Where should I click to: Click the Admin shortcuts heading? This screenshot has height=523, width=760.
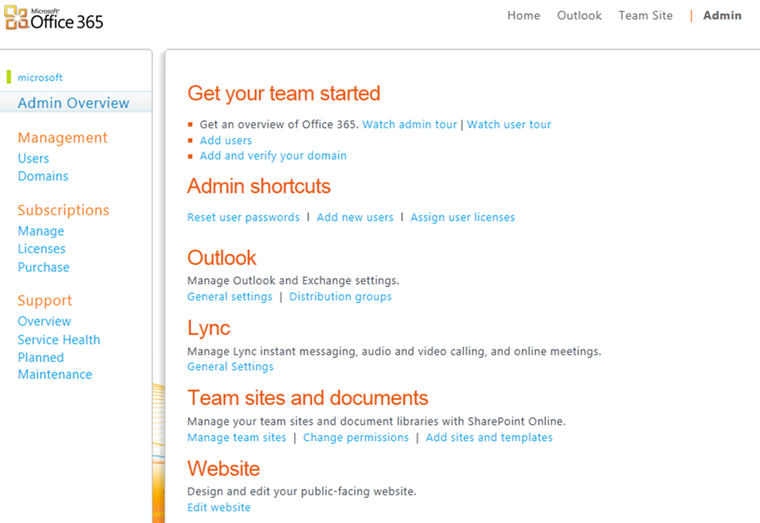(259, 186)
